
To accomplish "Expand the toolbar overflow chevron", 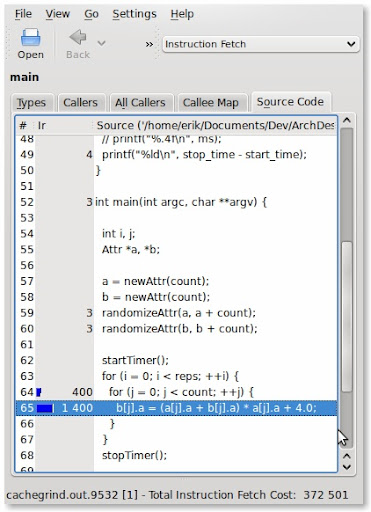I will (149, 44).
